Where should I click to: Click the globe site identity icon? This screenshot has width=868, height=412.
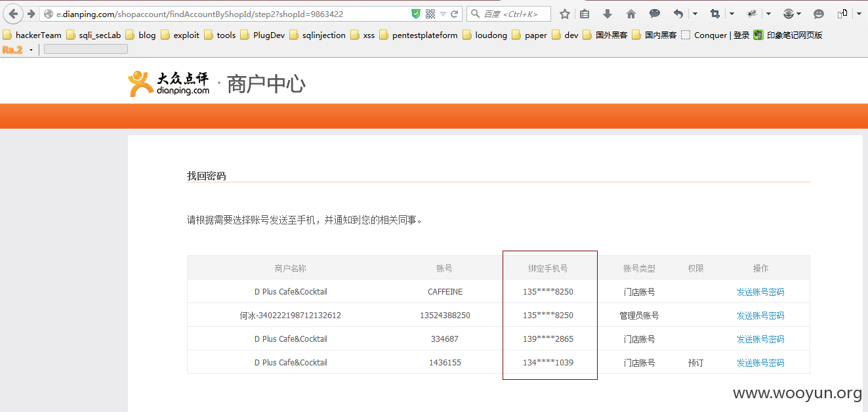[49, 14]
